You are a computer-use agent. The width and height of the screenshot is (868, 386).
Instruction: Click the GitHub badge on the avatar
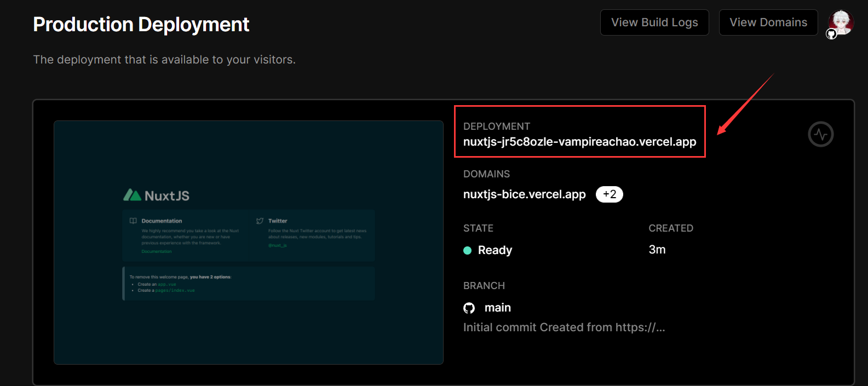click(831, 34)
